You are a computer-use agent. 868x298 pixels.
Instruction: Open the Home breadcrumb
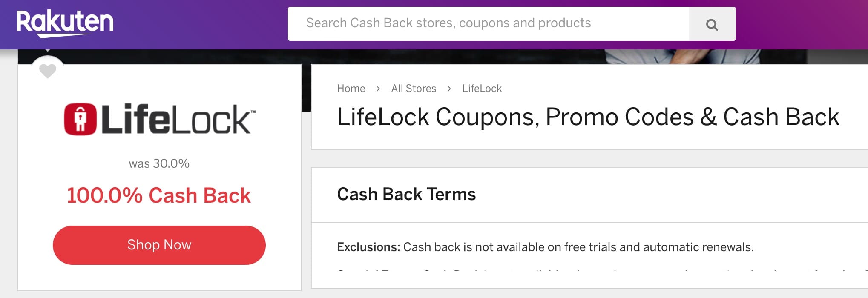(351, 89)
